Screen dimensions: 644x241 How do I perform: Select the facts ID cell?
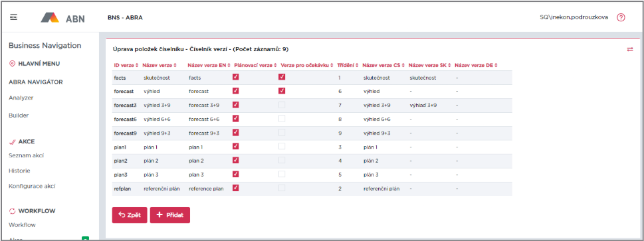(120, 78)
